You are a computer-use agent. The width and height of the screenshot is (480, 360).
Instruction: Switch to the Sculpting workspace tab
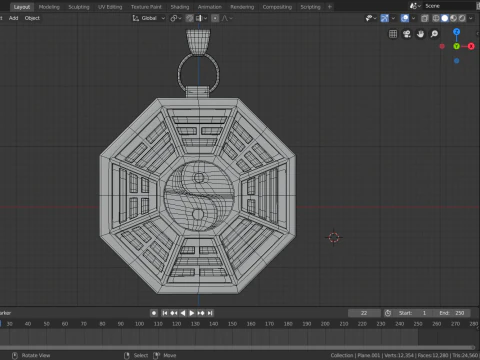[79, 7]
